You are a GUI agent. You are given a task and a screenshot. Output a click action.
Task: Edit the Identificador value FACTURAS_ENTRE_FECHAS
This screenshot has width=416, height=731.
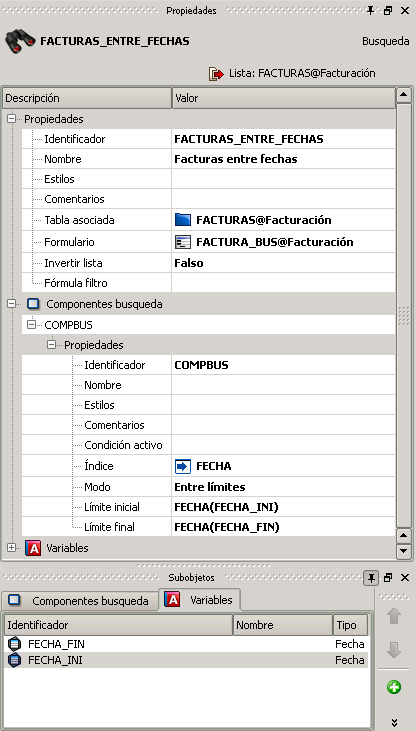[284, 139]
